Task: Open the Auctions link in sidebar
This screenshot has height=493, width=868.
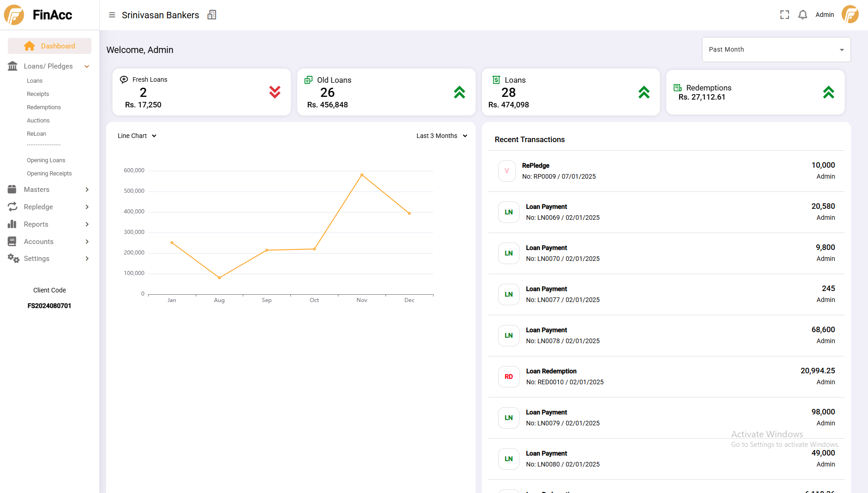Action: point(38,121)
